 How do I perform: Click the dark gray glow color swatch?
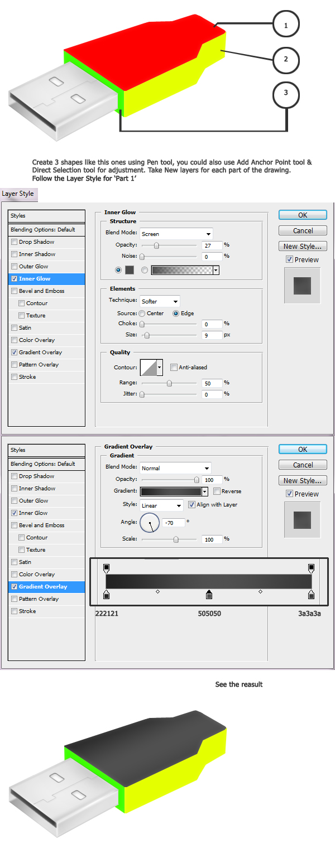pos(130,270)
